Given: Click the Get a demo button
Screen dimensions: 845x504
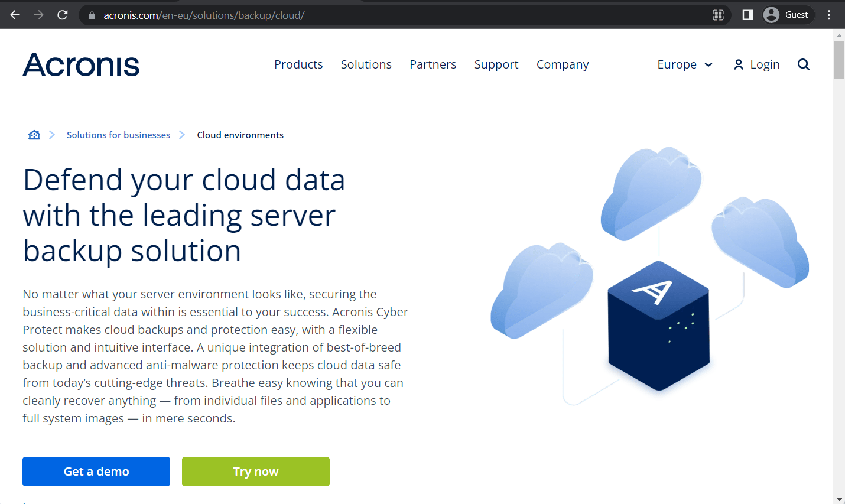Looking at the screenshot, I should (x=96, y=471).
